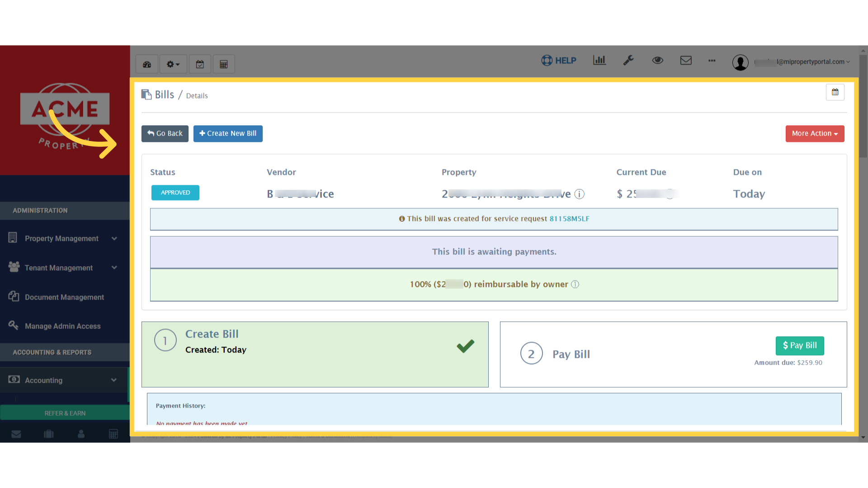Open the user account dropdown
This screenshot has width=868, height=488.
click(802, 62)
